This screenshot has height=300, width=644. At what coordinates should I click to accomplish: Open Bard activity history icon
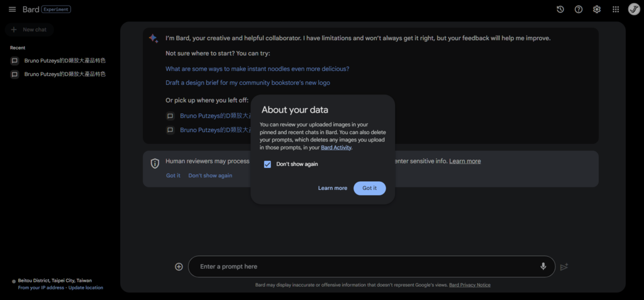560,9
